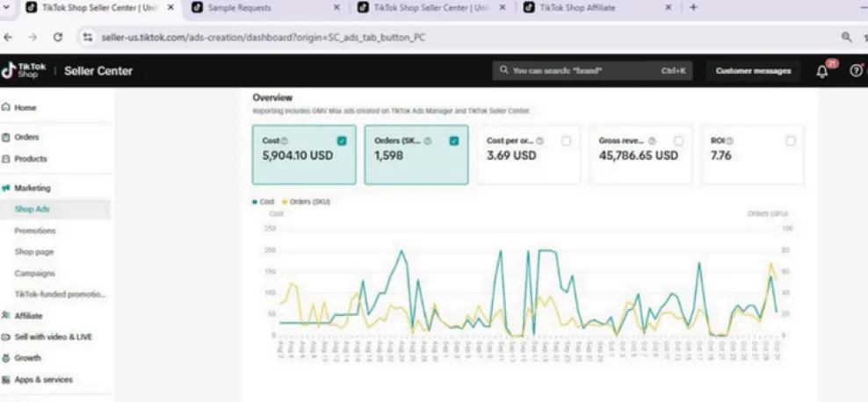Viewport: 868px width, 402px height.
Task: Click the Products icon in sidebar
Action: point(5,159)
